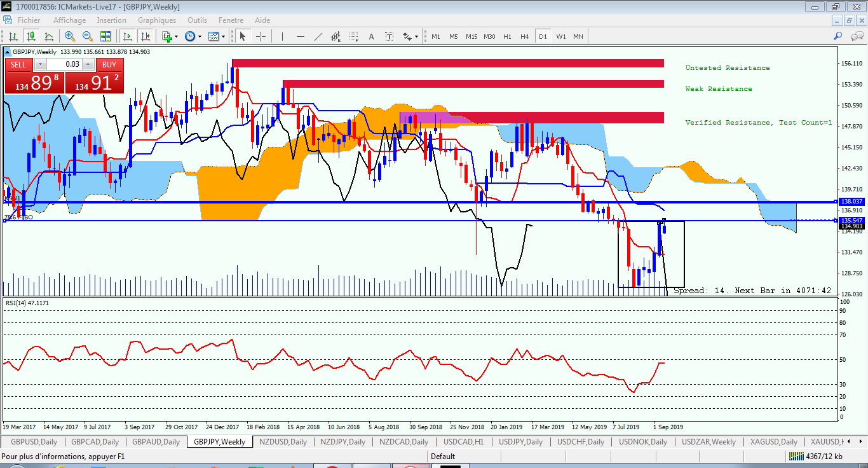Toggle auto scroll to latest bar
The height and width of the screenshot is (468, 868).
point(128,36)
